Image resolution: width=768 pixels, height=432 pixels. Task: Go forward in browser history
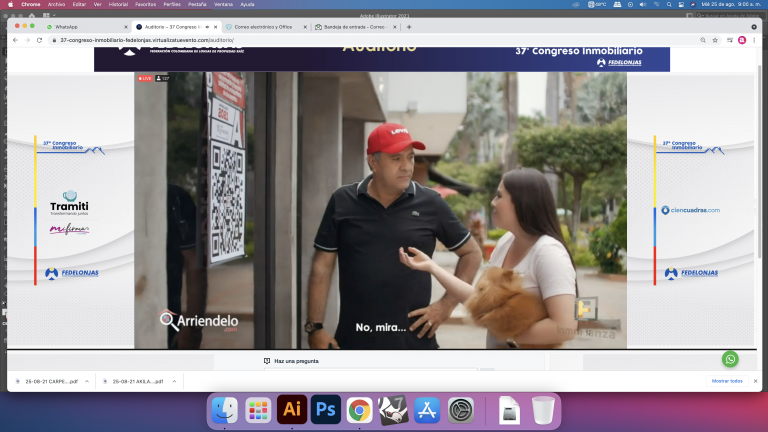[27, 40]
